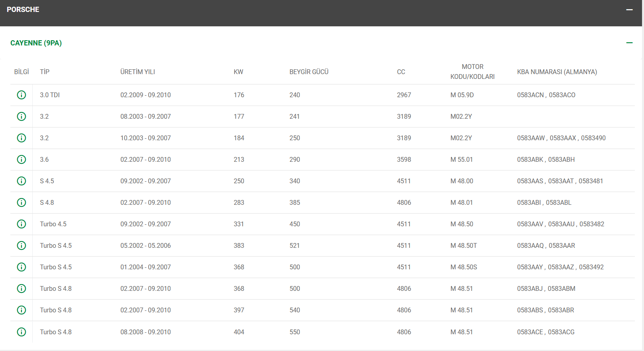Screen dimensions: 644x351
Task: Click the PORSCHE header title
Action: click(x=23, y=10)
